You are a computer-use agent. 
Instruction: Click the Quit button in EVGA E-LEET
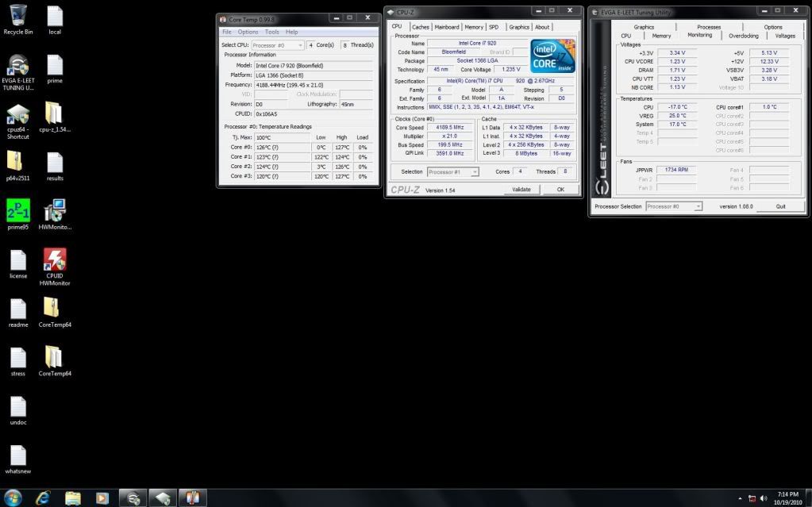coord(780,206)
